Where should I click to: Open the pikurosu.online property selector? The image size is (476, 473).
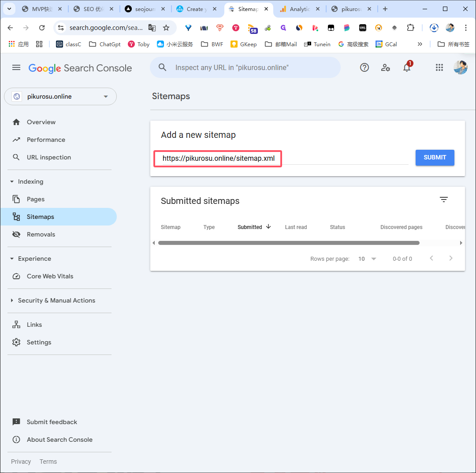60,96
